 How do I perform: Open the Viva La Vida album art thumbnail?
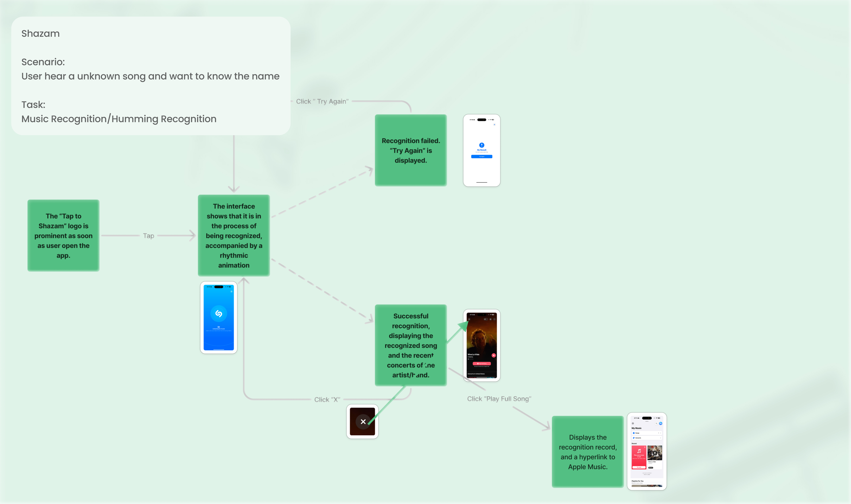655,453
